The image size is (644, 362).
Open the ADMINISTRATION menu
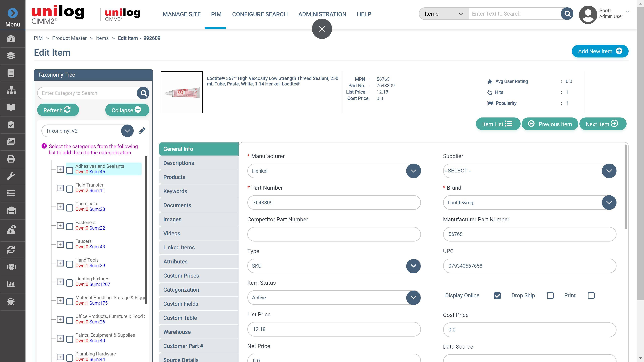tap(322, 14)
